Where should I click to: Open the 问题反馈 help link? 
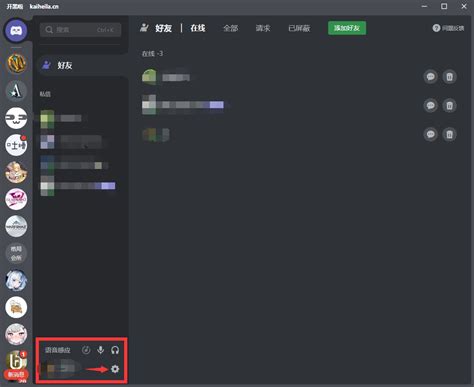tap(448, 28)
